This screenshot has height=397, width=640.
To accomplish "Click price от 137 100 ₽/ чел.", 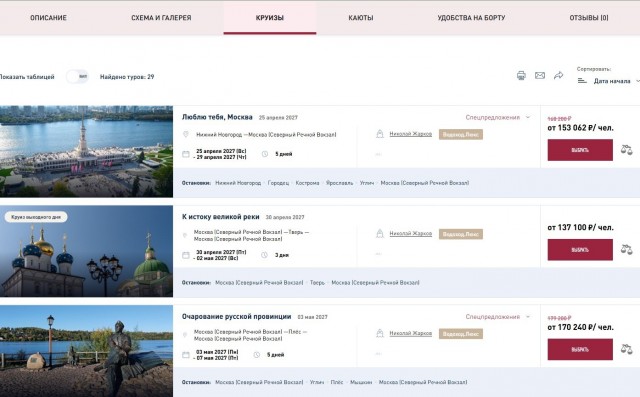I will point(580,227).
